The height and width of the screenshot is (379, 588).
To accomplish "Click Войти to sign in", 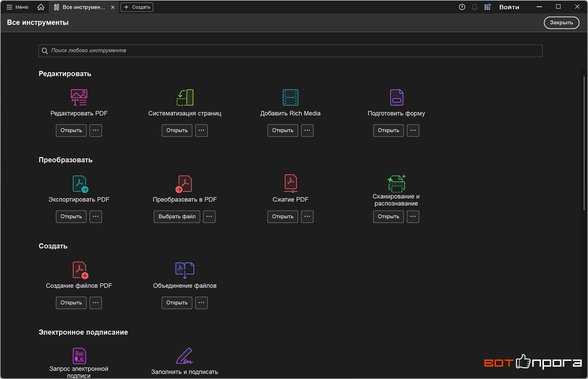I will pos(509,7).
